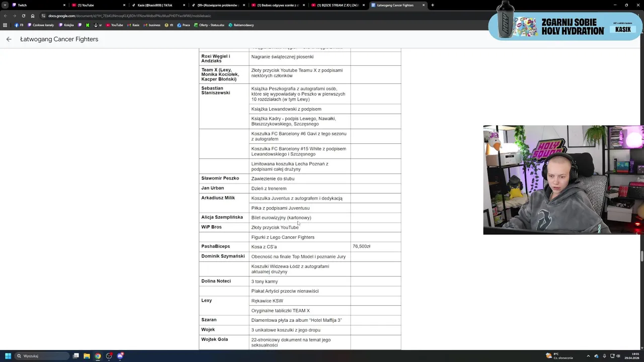Image resolution: width=644 pixels, height=362 pixels.
Task: Click the docs.google.com address bar
Action: pos(262,16)
